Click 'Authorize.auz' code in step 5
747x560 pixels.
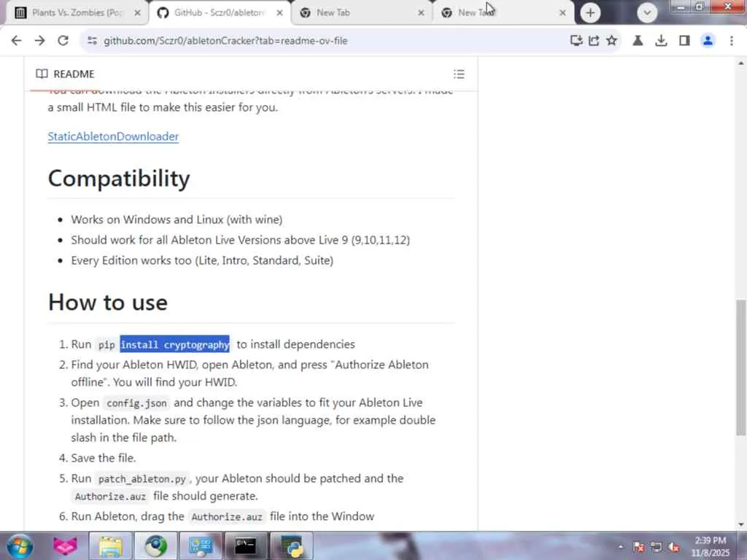[111, 497]
